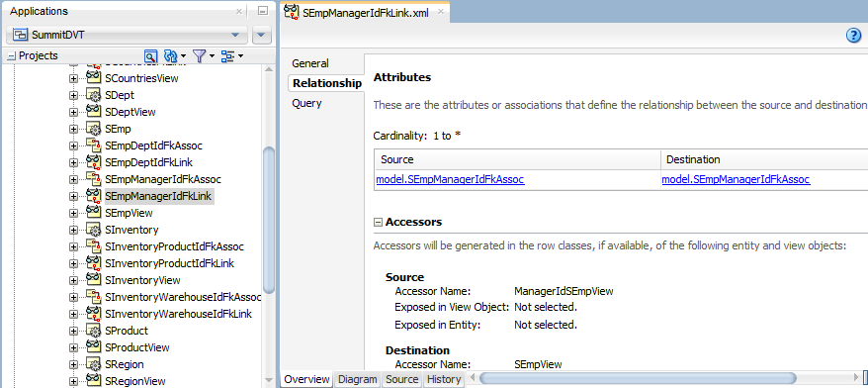Expand the SEmpView tree node
The width and height of the screenshot is (868, 388).
tap(73, 214)
